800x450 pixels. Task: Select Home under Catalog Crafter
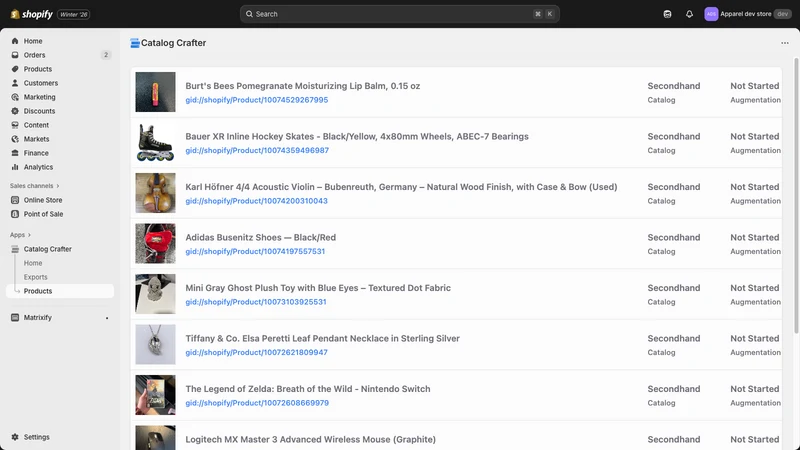[33, 263]
